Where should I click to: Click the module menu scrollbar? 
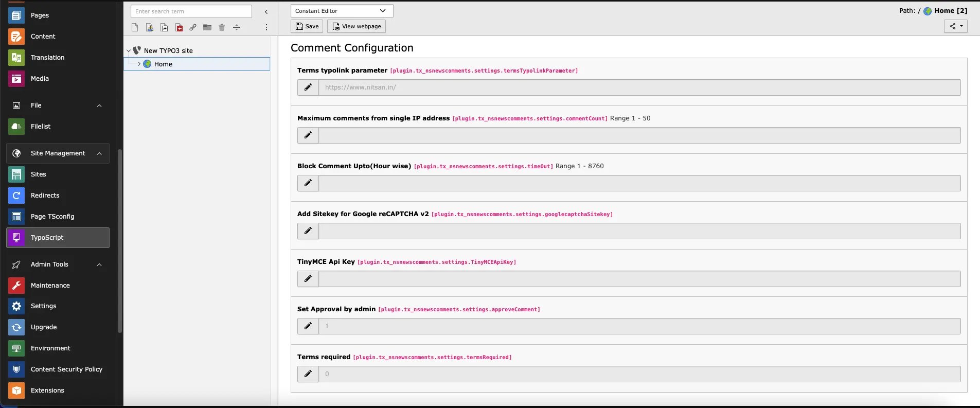click(120, 241)
